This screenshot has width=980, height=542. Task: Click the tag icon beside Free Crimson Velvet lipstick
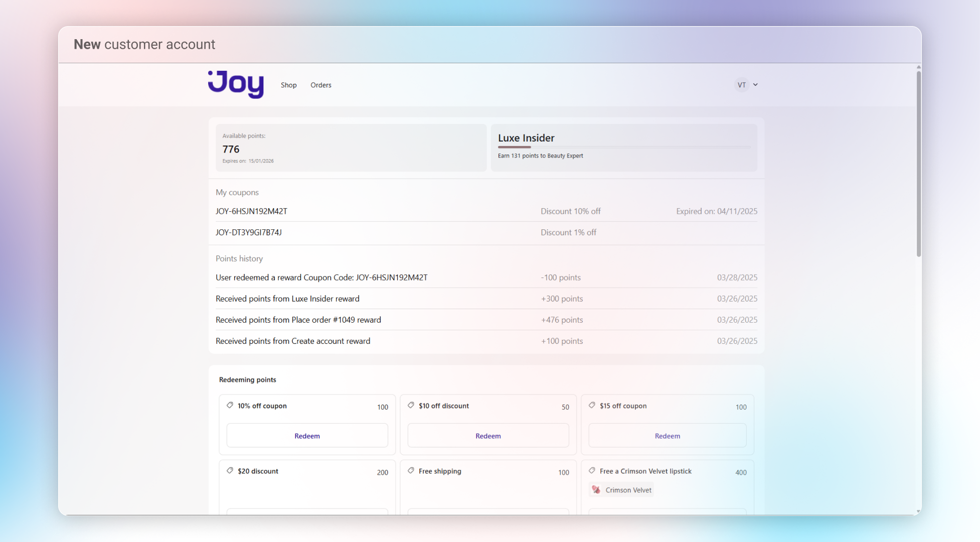(592, 471)
